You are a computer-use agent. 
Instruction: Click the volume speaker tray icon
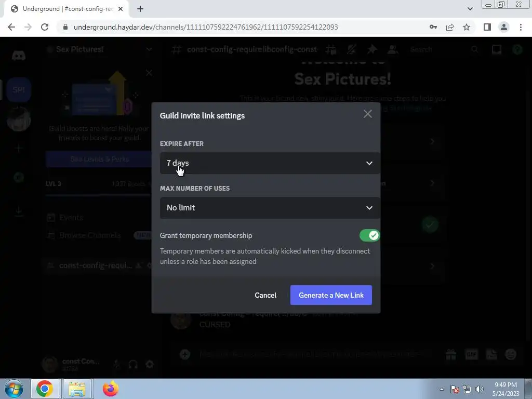(480, 389)
